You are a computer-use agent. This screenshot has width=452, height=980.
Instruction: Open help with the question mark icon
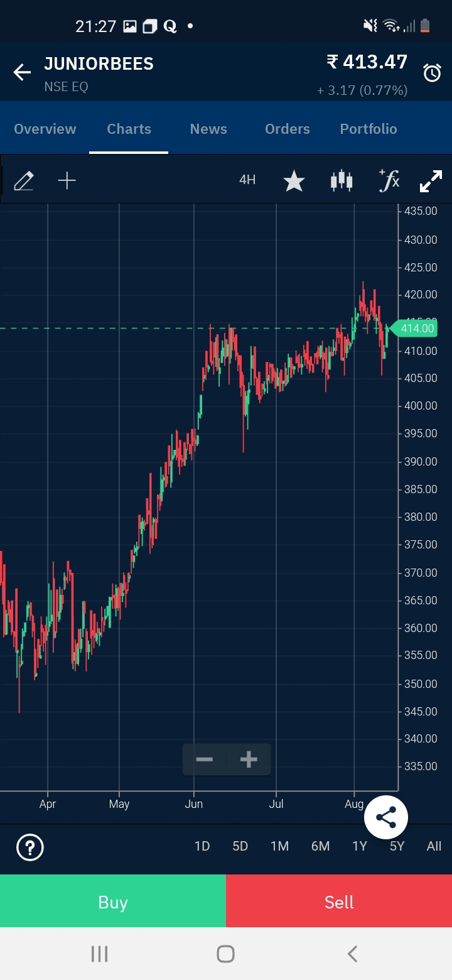coord(30,847)
